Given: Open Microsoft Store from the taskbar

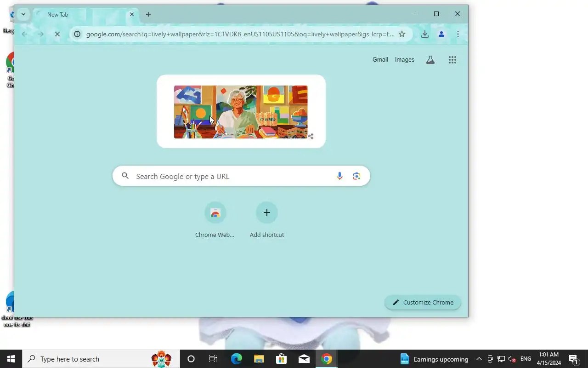Looking at the screenshot, I should 281,359.
